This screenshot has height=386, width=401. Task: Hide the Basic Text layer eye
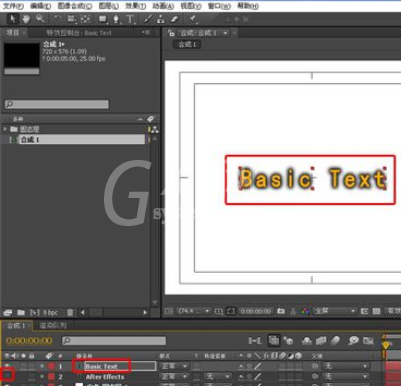(7, 366)
